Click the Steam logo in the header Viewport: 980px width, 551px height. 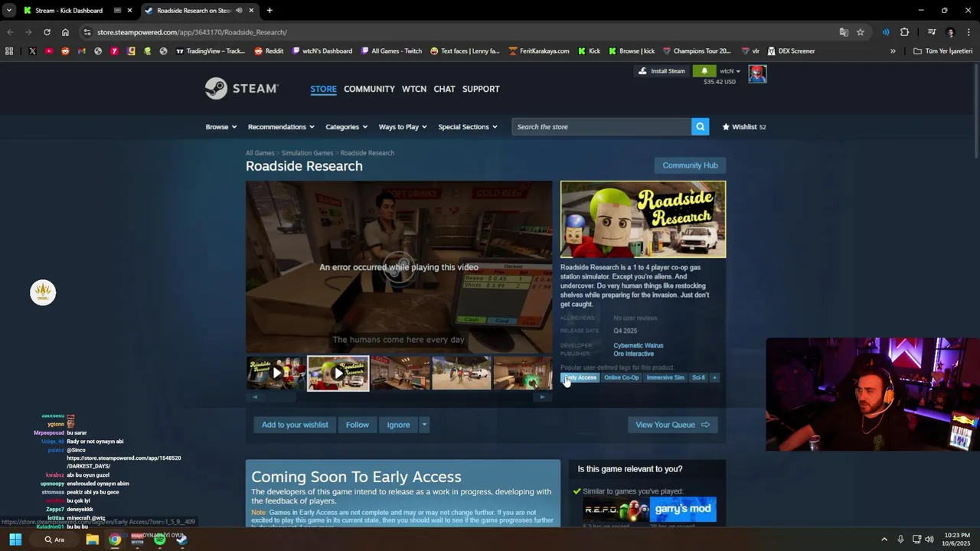(x=241, y=89)
